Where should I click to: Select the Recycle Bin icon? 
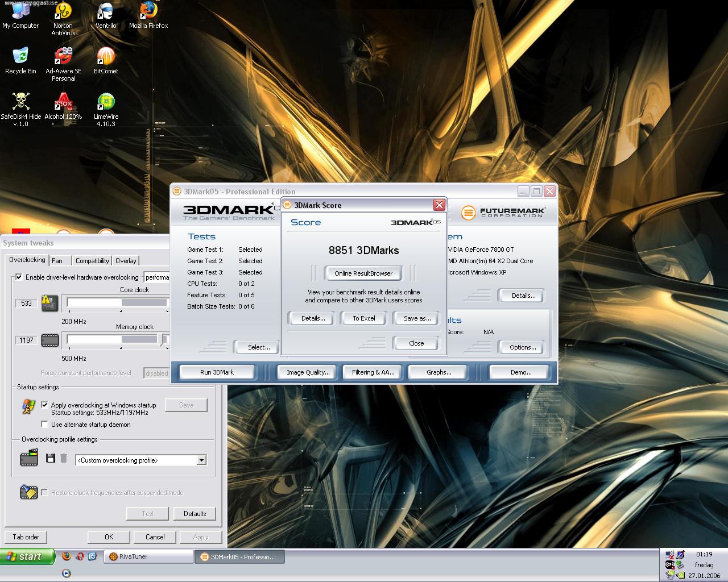click(20, 61)
